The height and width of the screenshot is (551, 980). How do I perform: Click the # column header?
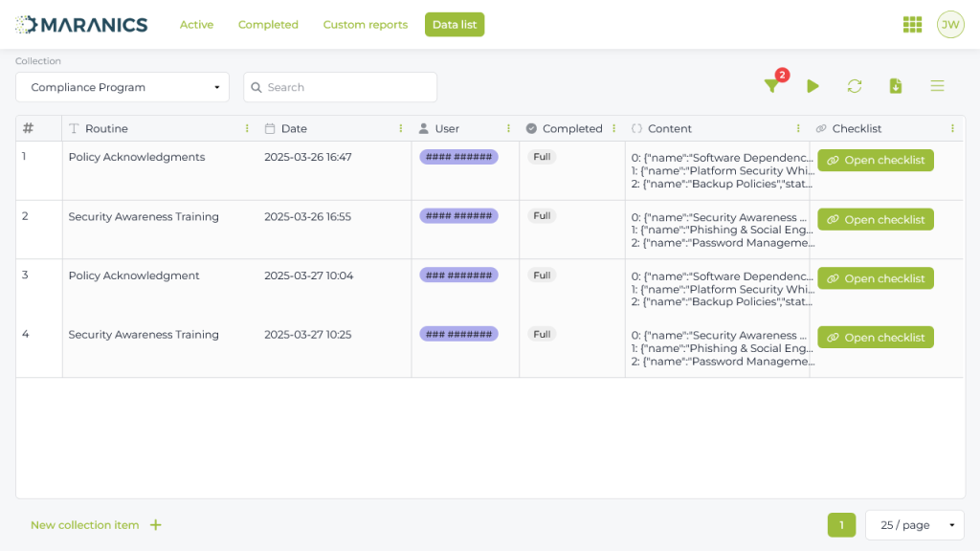tap(28, 128)
